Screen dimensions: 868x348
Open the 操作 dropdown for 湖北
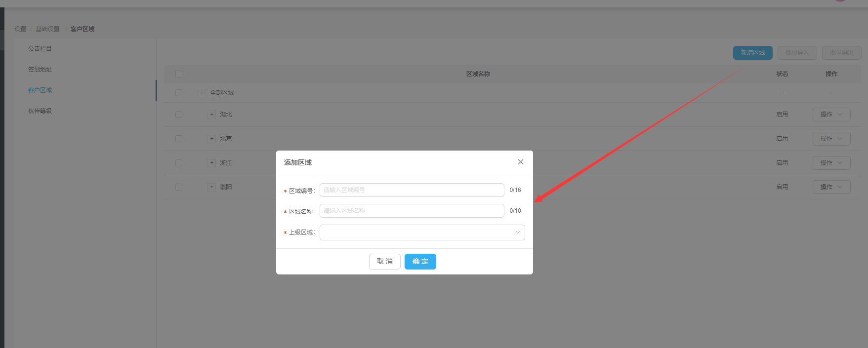[831, 115]
